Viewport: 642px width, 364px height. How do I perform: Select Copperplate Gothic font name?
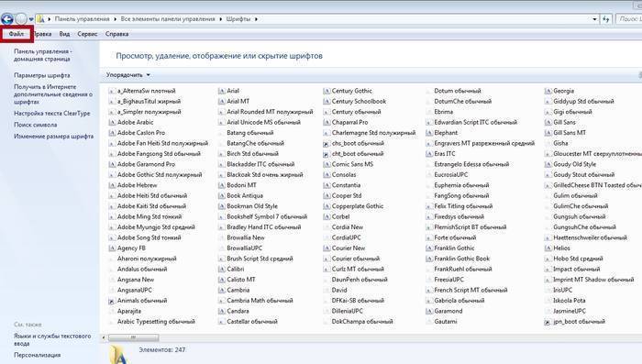tap(358, 206)
